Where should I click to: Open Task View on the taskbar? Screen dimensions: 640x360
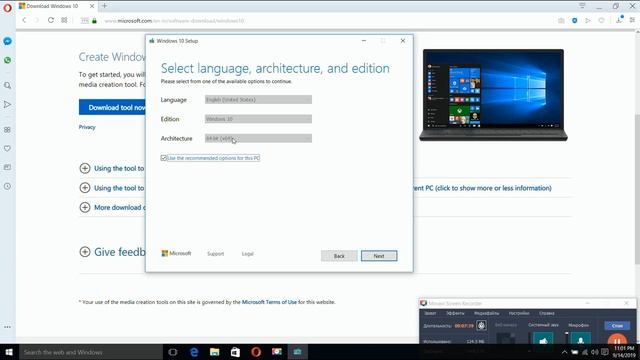click(x=173, y=352)
